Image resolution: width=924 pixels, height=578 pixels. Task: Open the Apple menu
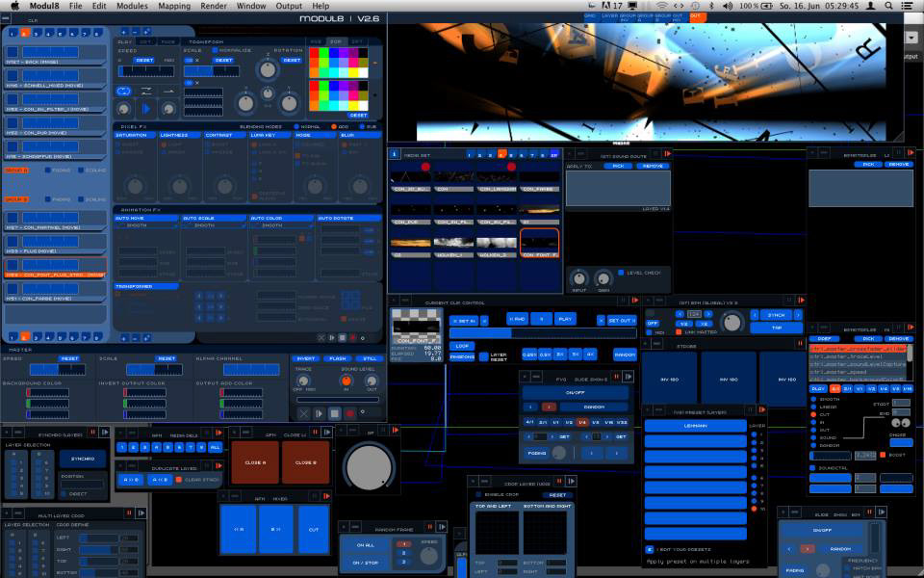click(14, 6)
